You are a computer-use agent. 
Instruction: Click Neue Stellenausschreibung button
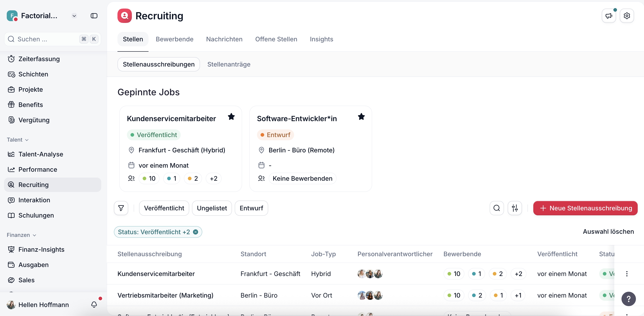(585, 208)
